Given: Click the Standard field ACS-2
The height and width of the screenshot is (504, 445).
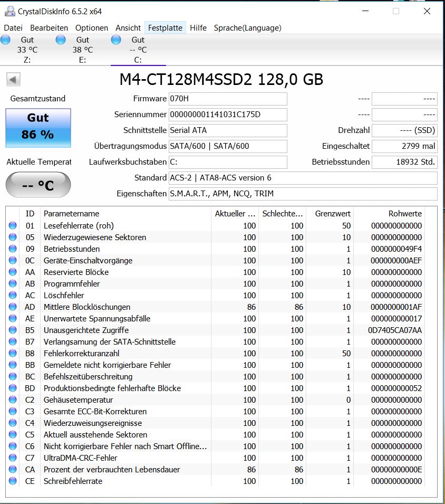Looking at the screenshot, I should 303,178.
